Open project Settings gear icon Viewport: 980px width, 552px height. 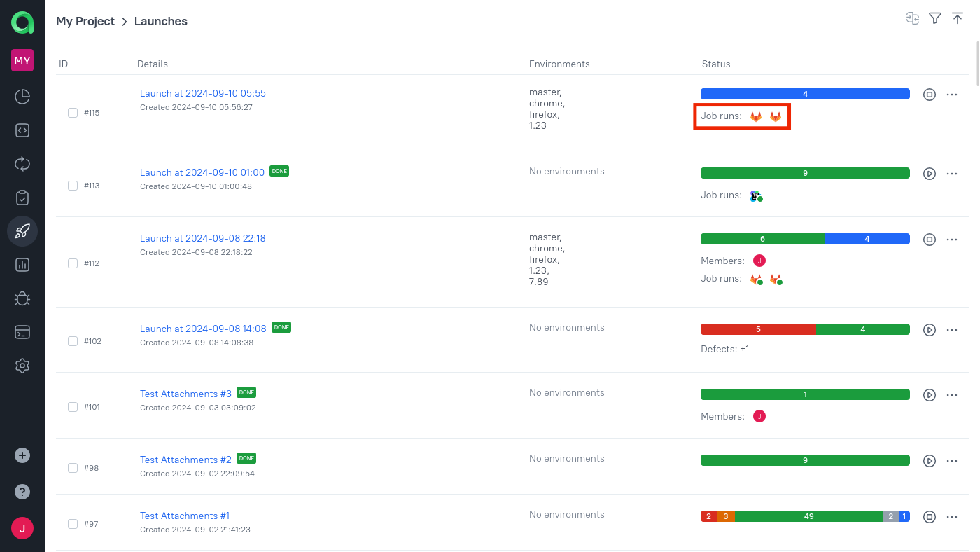pyautogui.click(x=22, y=366)
